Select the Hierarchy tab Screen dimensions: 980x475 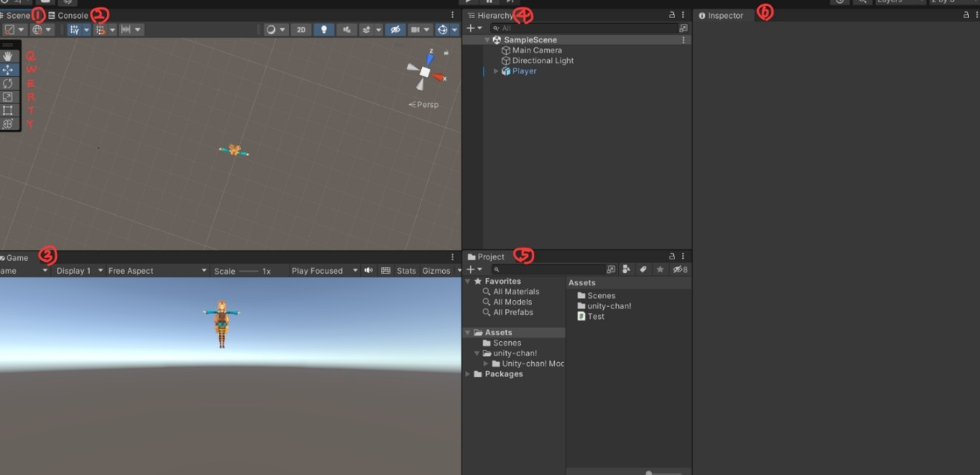[490, 15]
